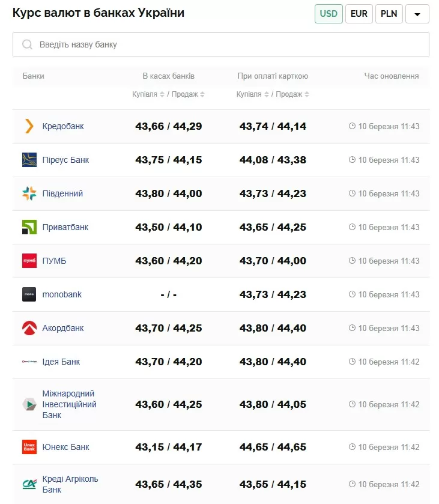Click the Юнекс Банк logo icon

[x=29, y=447]
